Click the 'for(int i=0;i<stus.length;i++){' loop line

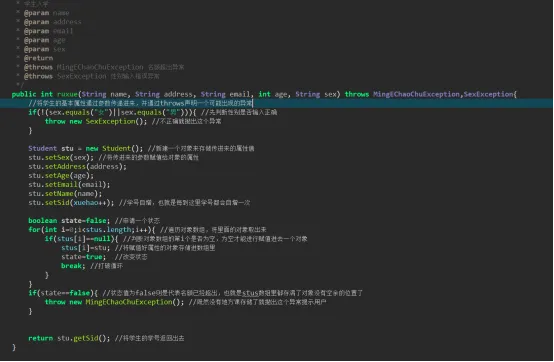92,230
